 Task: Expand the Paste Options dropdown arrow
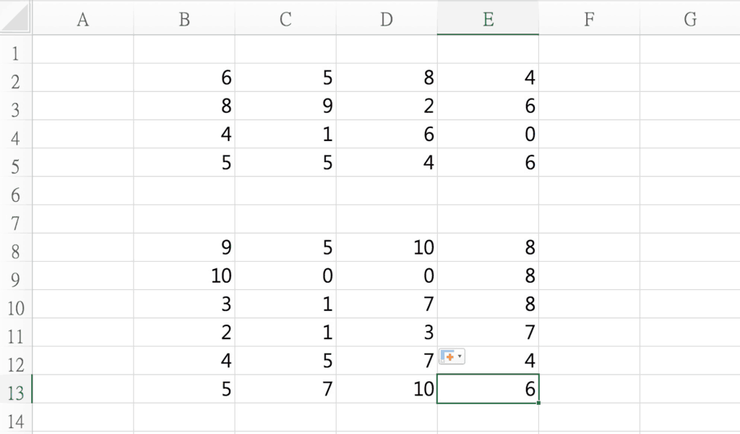click(460, 357)
